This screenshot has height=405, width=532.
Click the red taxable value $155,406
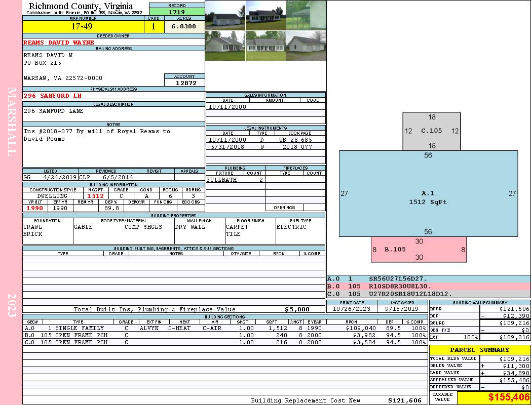[x=509, y=397]
